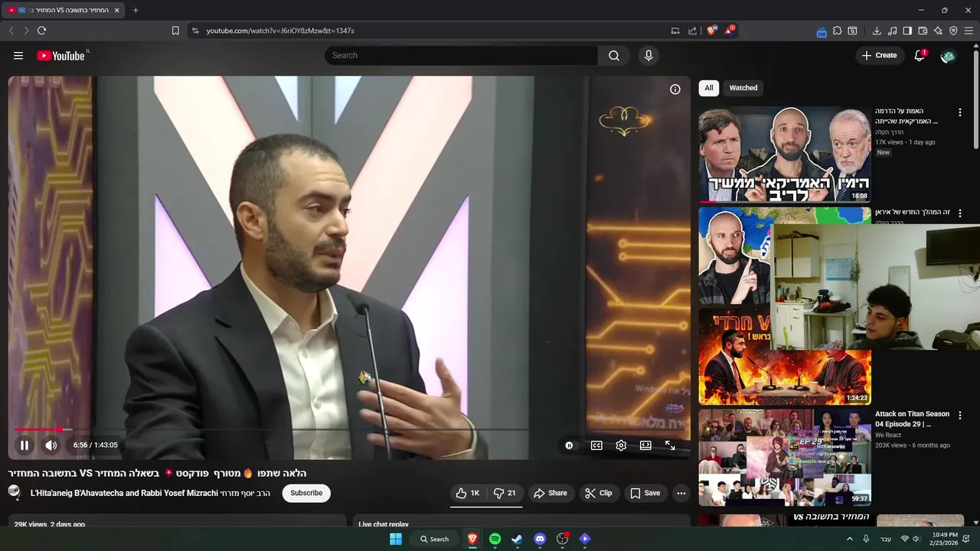
Task: Click the YouTube search field
Action: coord(461,55)
